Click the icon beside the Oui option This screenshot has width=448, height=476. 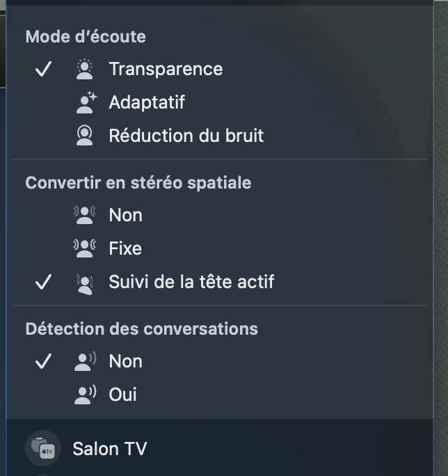pos(85,395)
